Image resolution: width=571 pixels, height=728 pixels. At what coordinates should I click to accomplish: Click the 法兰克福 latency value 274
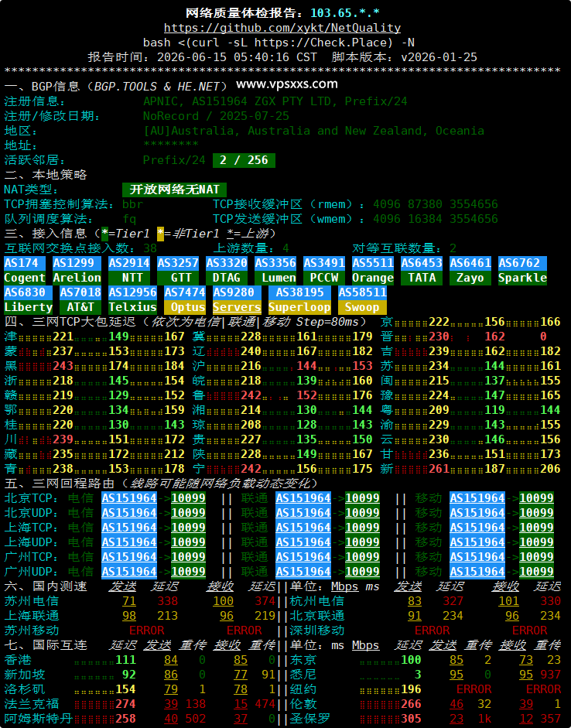(125, 704)
